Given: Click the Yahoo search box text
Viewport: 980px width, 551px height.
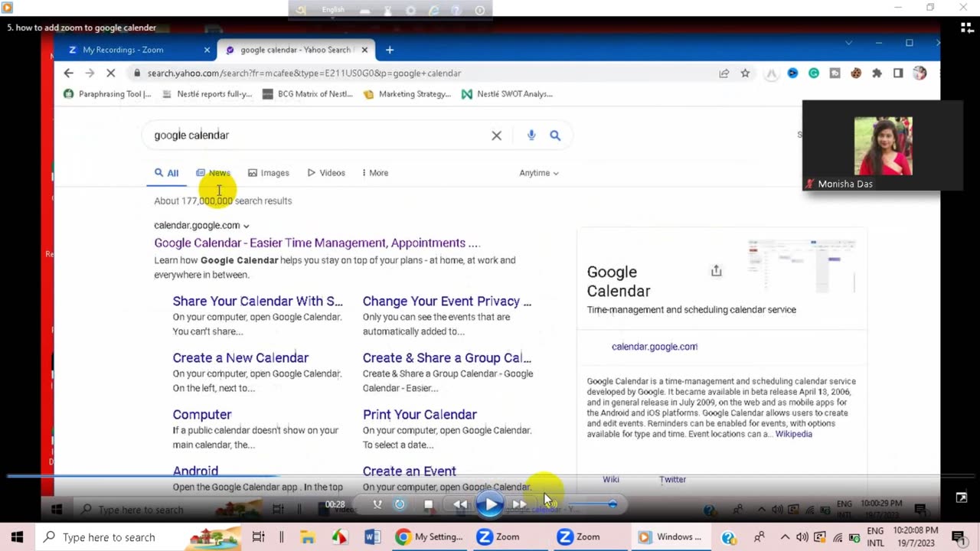Looking at the screenshot, I should [x=191, y=135].
